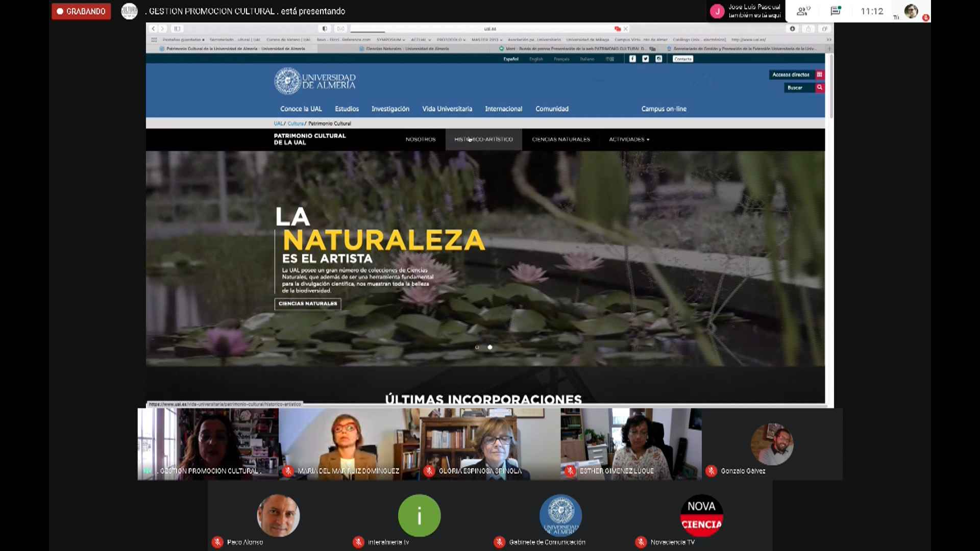Click the red search magnifier icon

coord(820,88)
